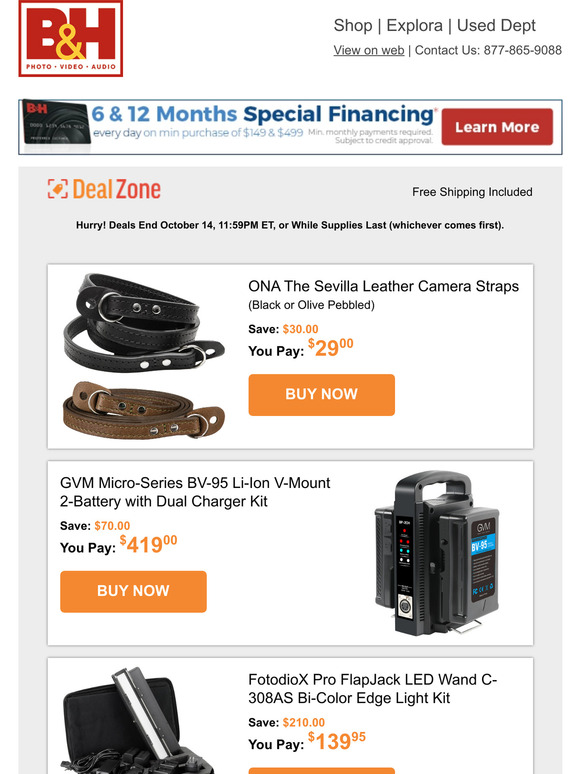This screenshot has width=580, height=774.
Task: Click the $29.00 price on ONA straps
Action: 331,348
